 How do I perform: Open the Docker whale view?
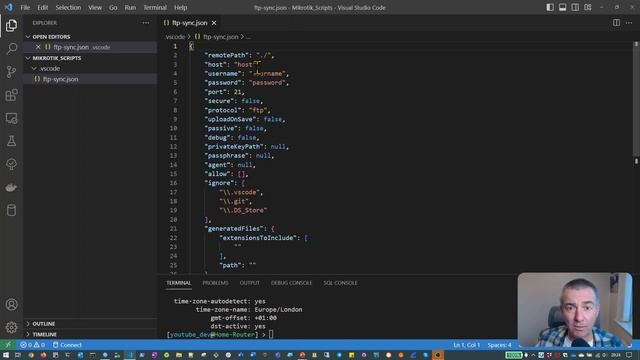click(x=11, y=187)
